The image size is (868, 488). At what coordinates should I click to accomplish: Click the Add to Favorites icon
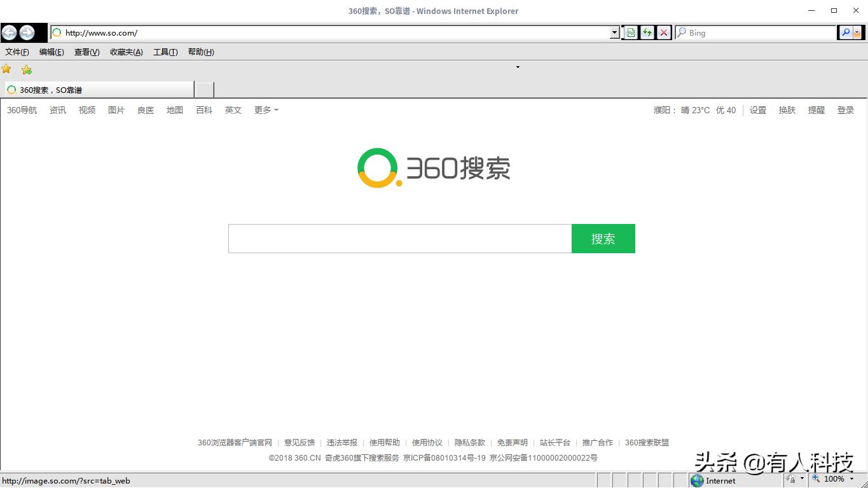[x=25, y=69]
